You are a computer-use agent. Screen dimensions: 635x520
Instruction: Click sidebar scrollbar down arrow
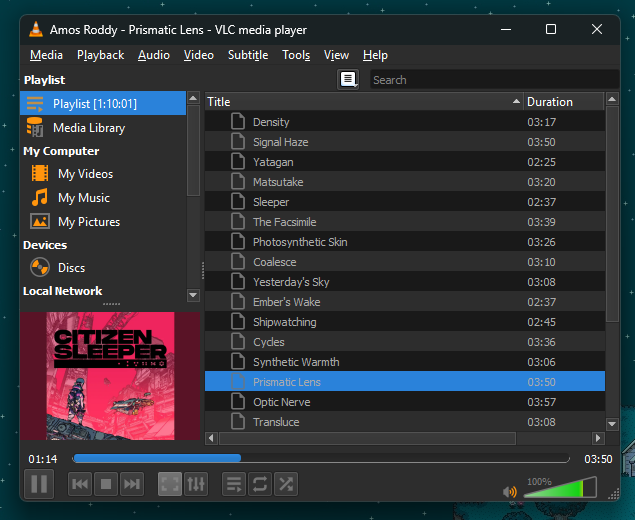193,295
